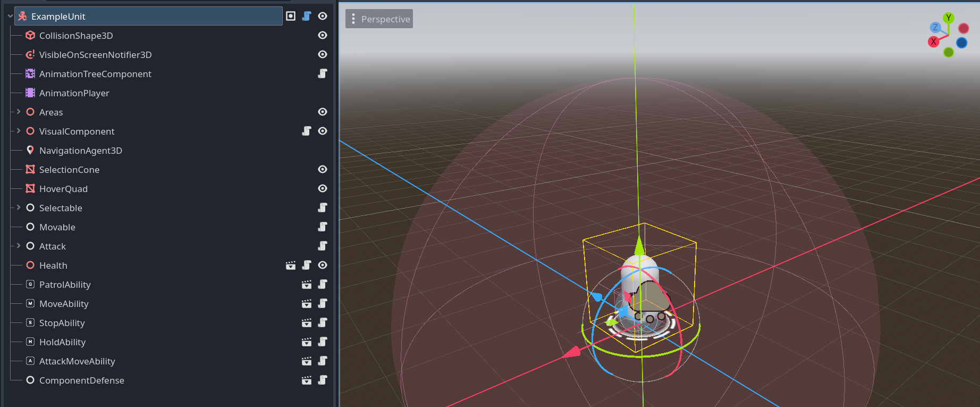Expand the VisualComponent node
Viewport: 980px width, 407px height.
click(x=19, y=131)
